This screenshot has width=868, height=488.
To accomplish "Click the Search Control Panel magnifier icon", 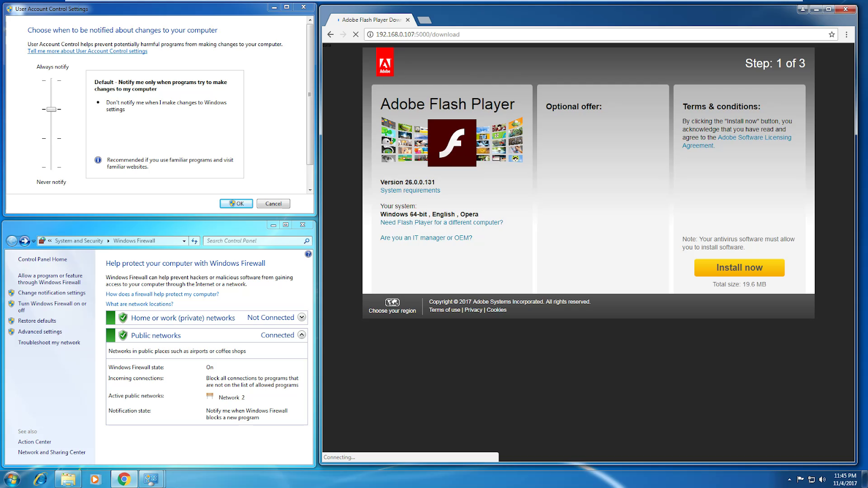I will [x=307, y=241].
